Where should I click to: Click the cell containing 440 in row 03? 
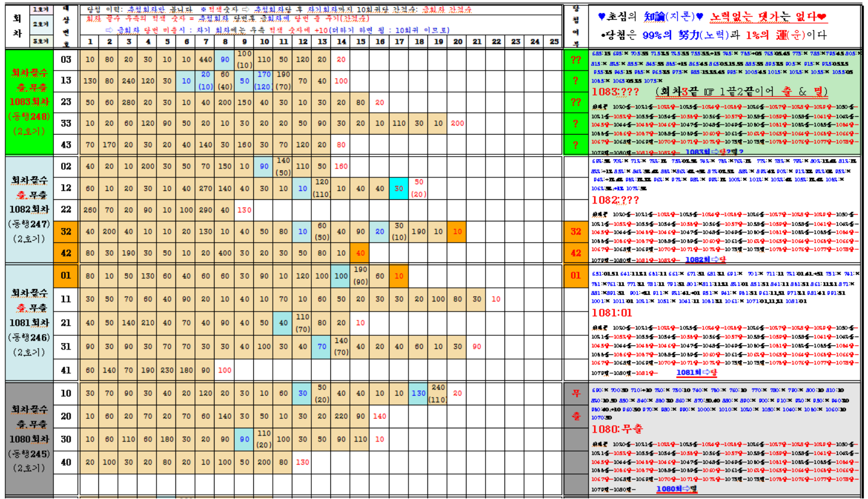[x=206, y=59]
